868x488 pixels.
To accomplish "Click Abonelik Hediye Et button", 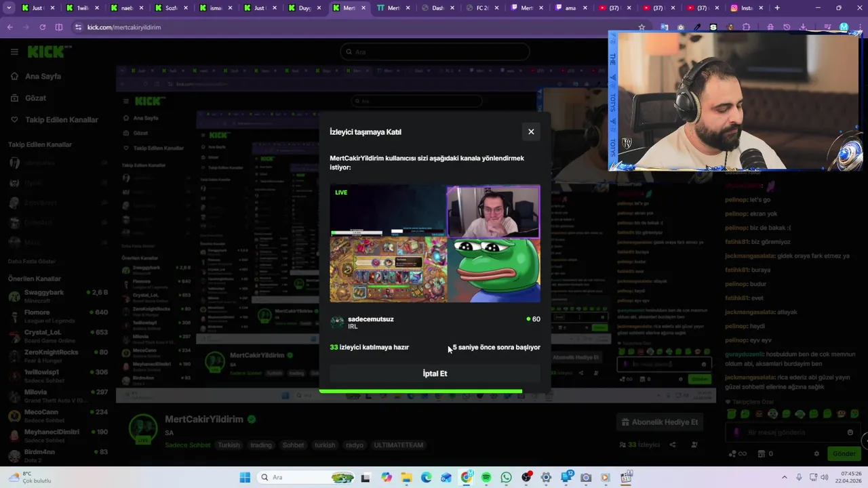I will coord(659,422).
